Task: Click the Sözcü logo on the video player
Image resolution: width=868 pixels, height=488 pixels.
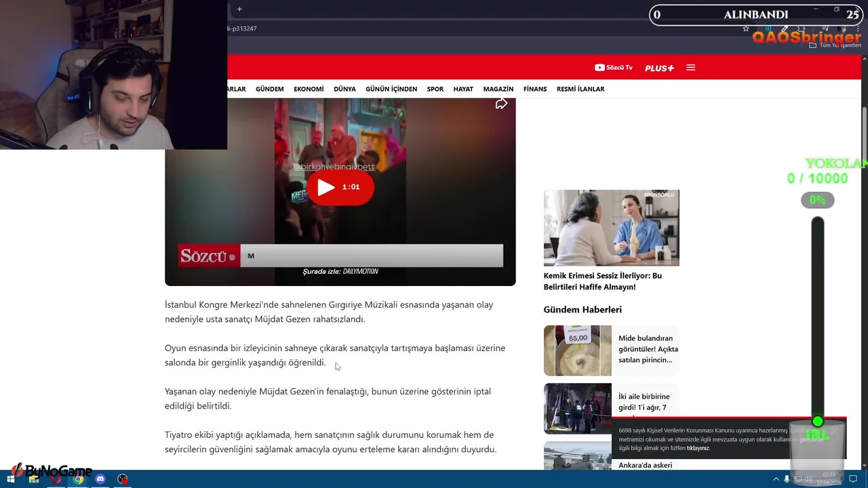Action: pyautogui.click(x=208, y=256)
